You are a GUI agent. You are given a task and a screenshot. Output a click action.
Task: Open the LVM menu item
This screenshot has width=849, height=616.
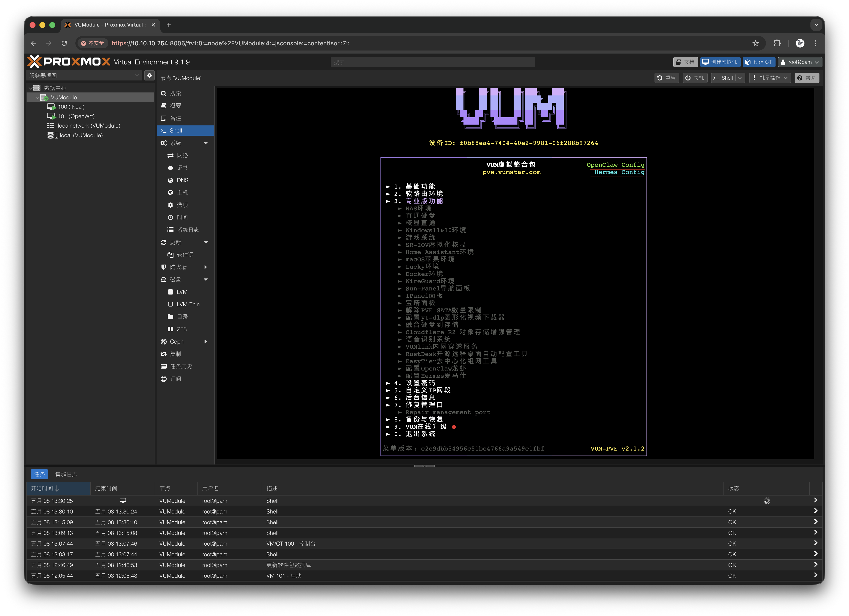[x=185, y=292]
